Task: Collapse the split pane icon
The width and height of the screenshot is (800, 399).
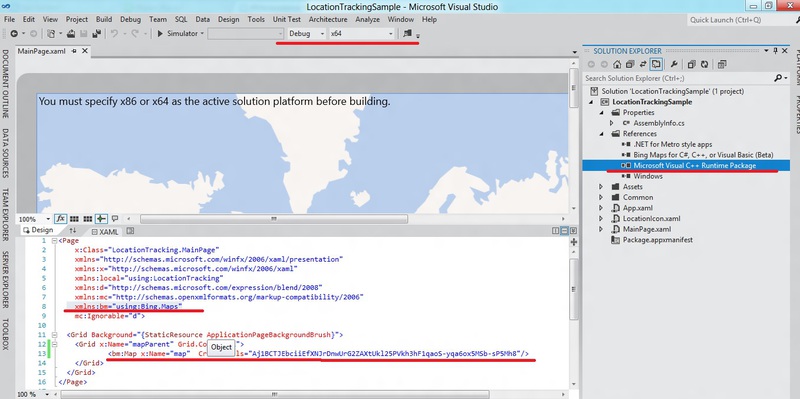Action: tap(573, 231)
